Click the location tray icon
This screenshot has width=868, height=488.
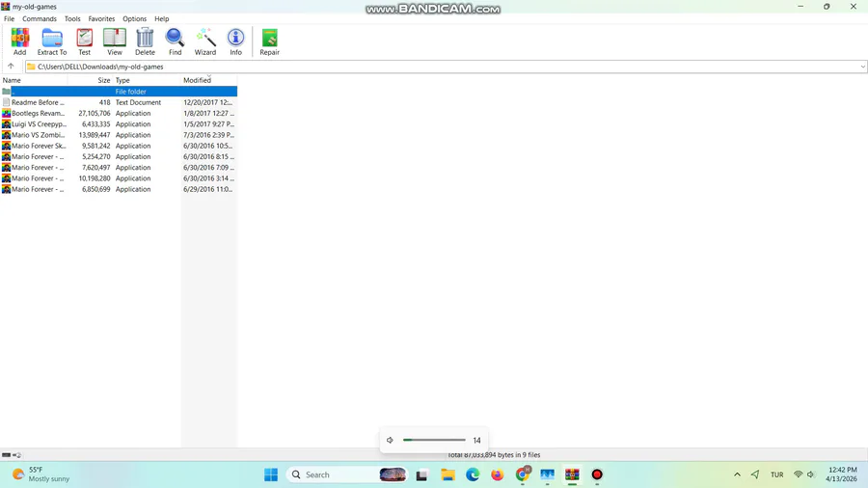pyautogui.click(x=755, y=474)
